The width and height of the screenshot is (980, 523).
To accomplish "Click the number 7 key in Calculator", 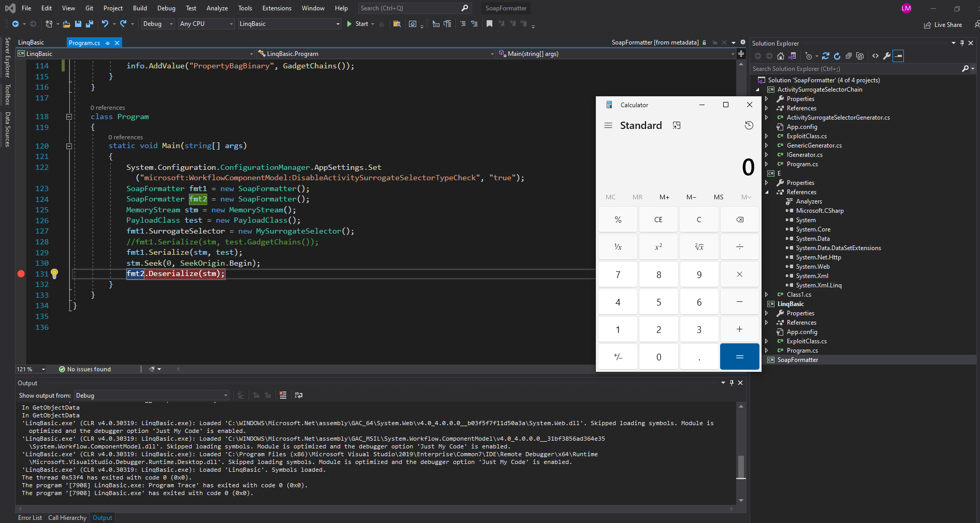I will (618, 274).
